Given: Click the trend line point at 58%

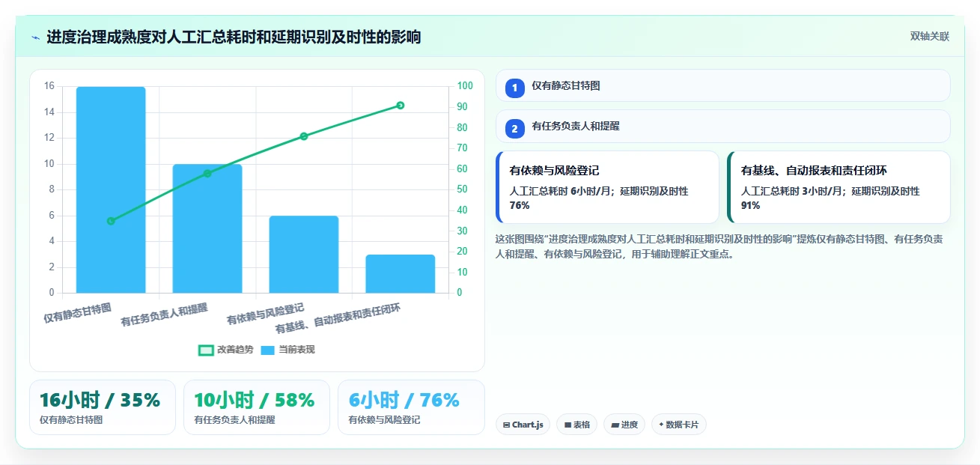Looking at the screenshot, I should pyautogui.click(x=207, y=174).
